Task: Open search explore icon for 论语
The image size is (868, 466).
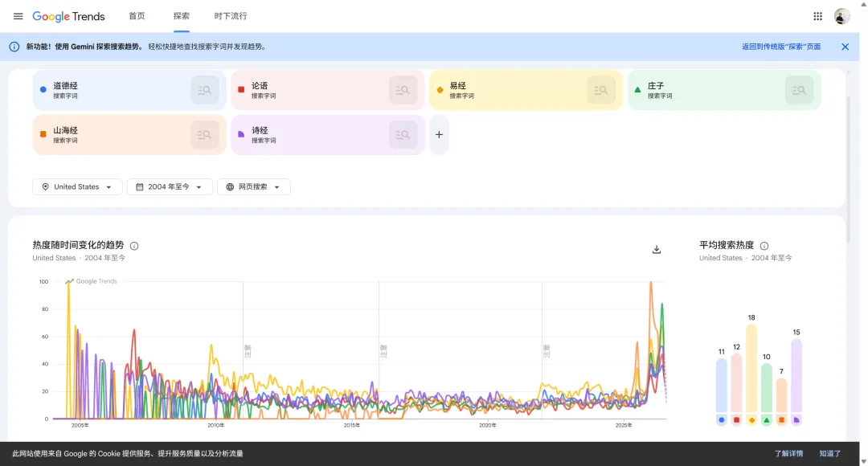Action: (403, 90)
